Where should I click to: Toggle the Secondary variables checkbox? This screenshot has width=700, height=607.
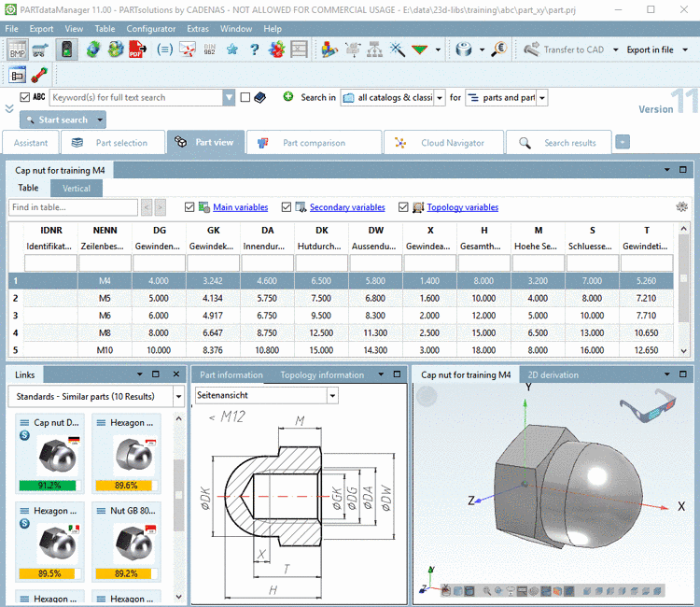coord(287,207)
